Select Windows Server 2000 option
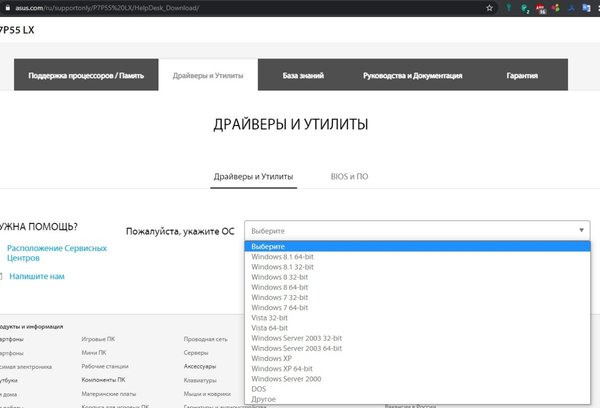Image resolution: width=600 pixels, height=408 pixels. (417, 379)
